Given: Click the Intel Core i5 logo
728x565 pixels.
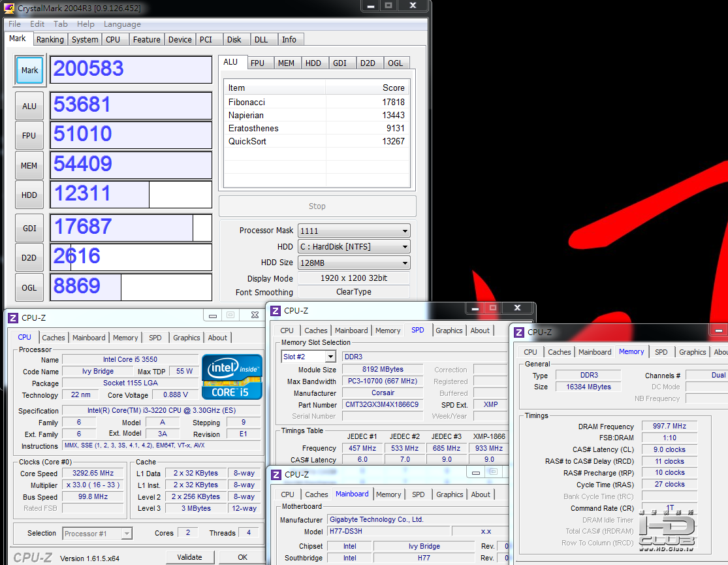Looking at the screenshot, I should [232, 376].
